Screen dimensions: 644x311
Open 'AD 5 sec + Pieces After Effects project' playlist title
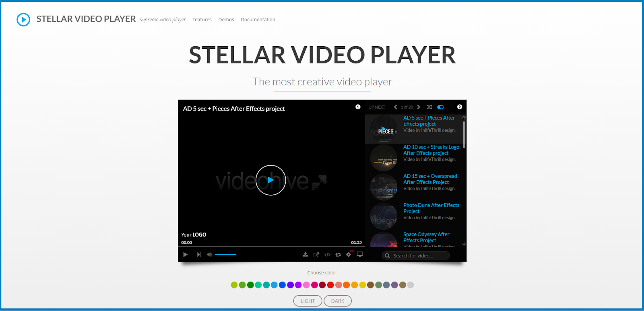coord(429,121)
